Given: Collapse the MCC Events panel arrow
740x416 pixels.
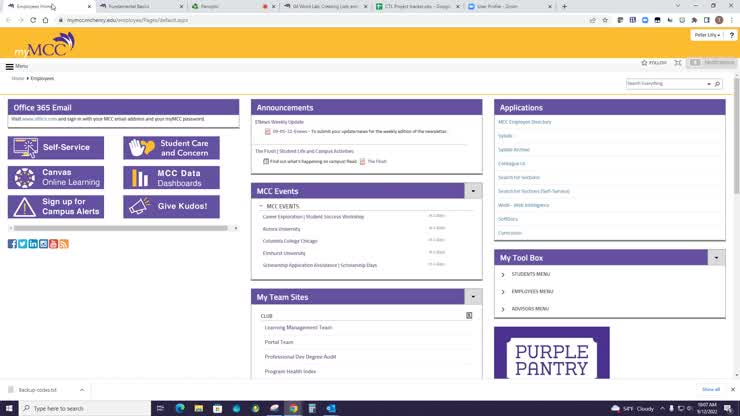Looking at the screenshot, I should [x=474, y=190].
